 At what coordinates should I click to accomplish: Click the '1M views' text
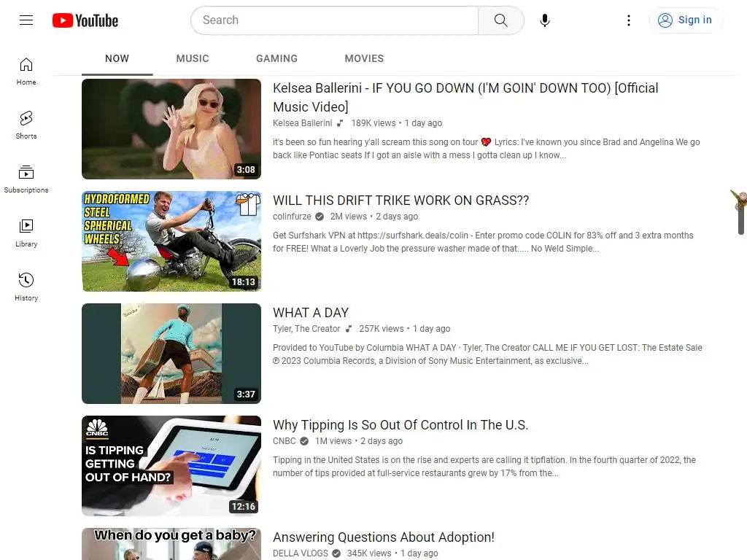333,441
